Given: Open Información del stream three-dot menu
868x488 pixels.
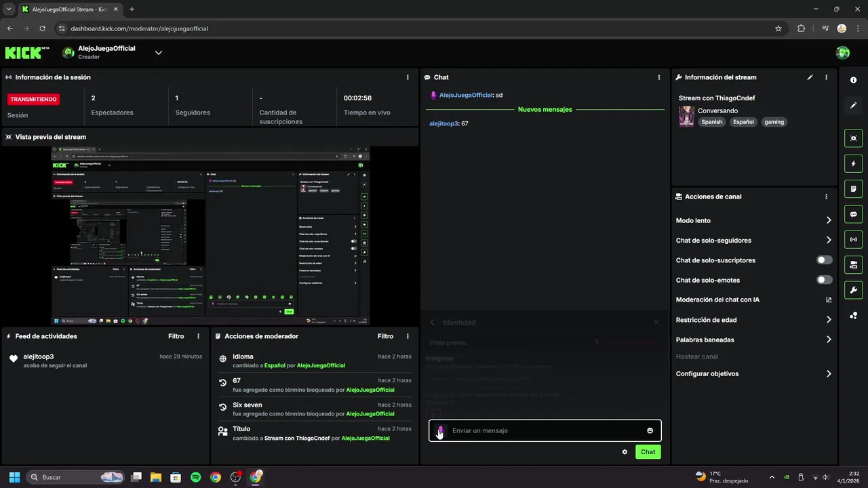Looking at the screenshot, I should coord(826,77).
